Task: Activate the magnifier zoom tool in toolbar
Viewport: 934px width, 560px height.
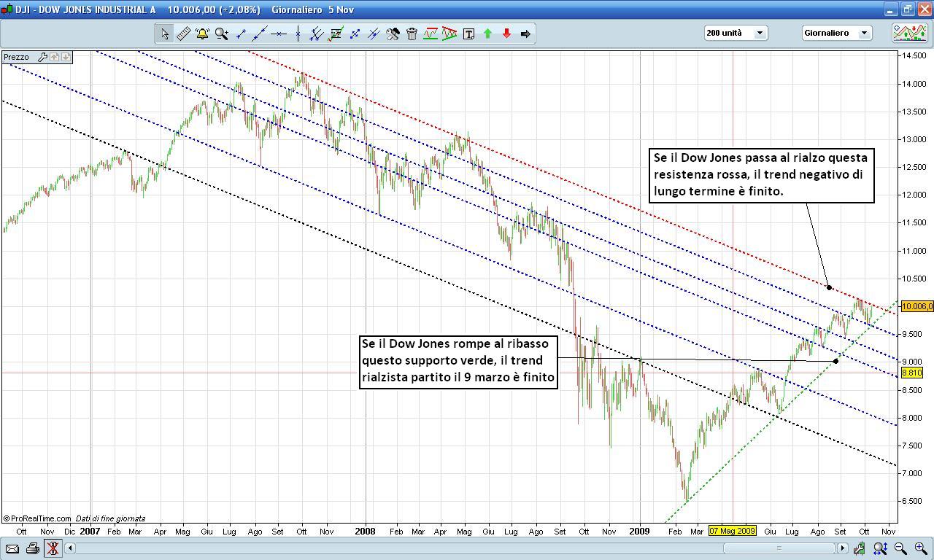Action: tap(222, 34)
